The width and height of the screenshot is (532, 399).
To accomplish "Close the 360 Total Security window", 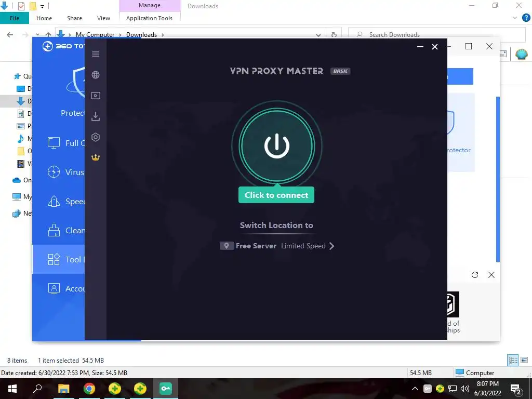I will pos(489,46).
